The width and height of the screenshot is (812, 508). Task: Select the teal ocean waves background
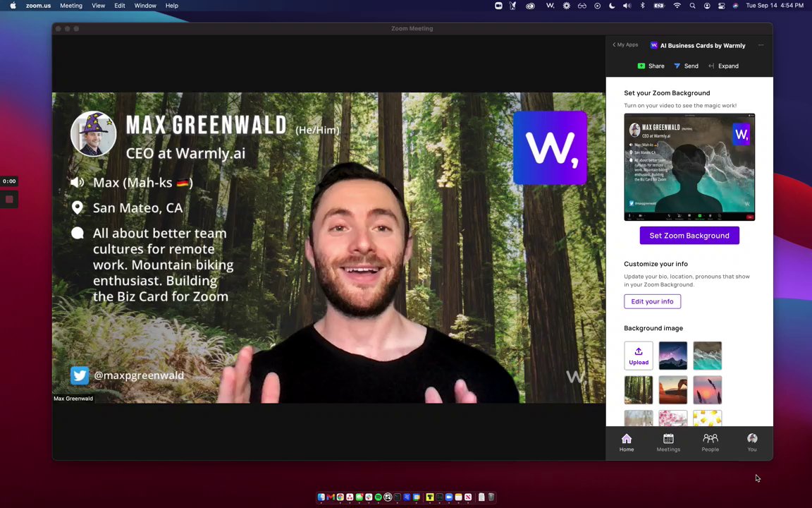708,356
